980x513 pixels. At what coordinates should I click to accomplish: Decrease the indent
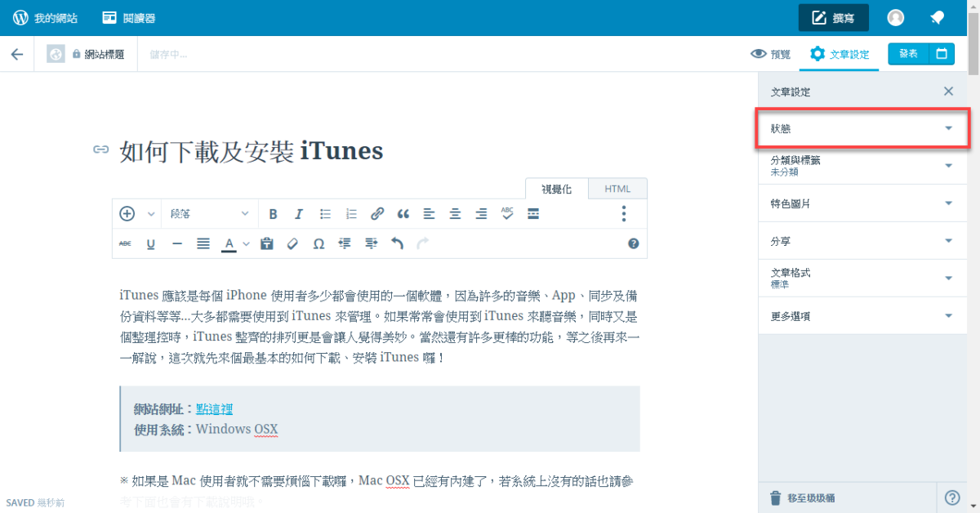pyautogui.click(x=345, y=243)
